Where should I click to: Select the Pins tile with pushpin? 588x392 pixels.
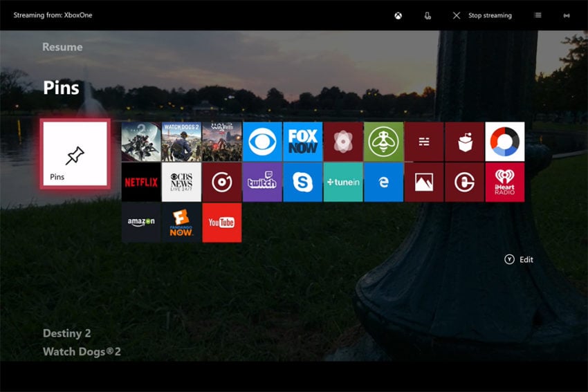point(75,153)
